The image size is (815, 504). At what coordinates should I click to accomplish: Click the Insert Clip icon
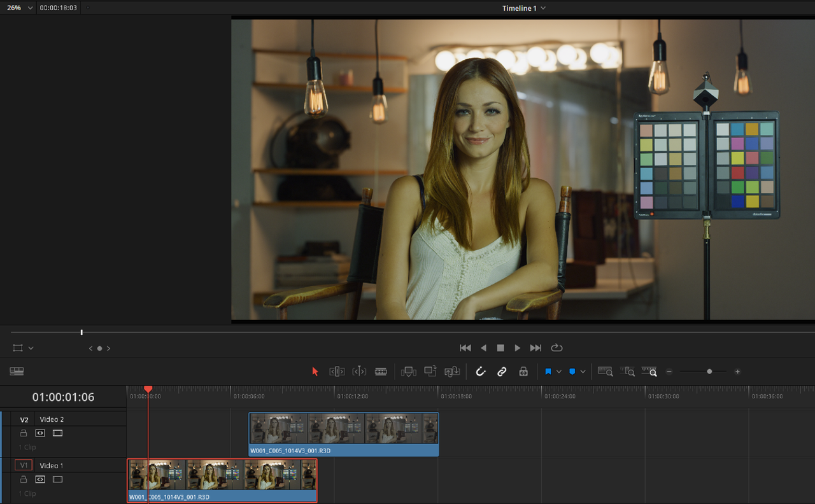tap(409, 372)
